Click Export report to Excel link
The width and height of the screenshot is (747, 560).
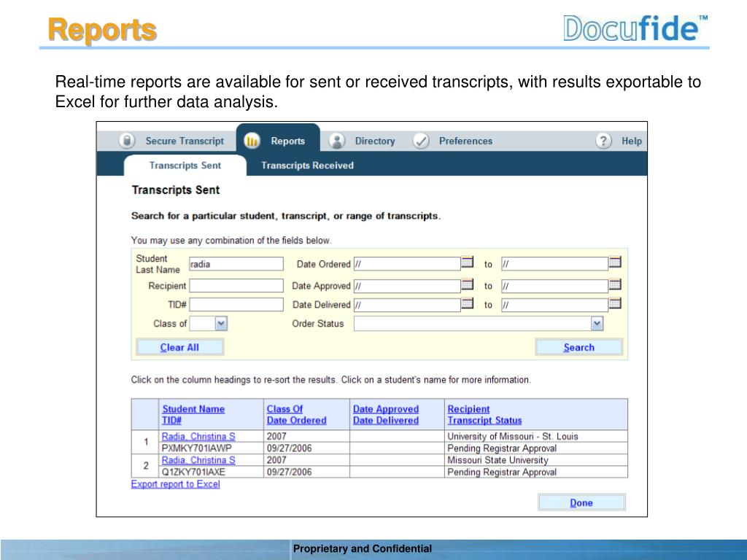click(x=175, y=484)
